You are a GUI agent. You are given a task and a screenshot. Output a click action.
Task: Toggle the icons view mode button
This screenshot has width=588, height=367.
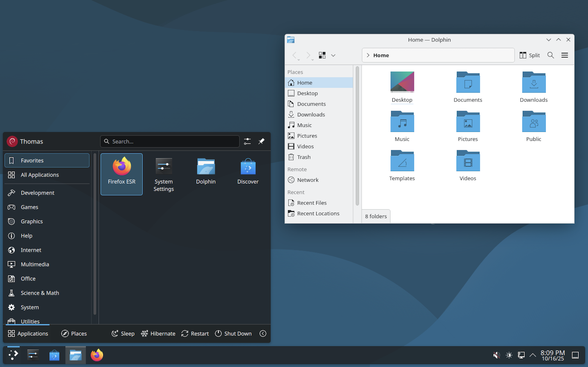(322, 55)
